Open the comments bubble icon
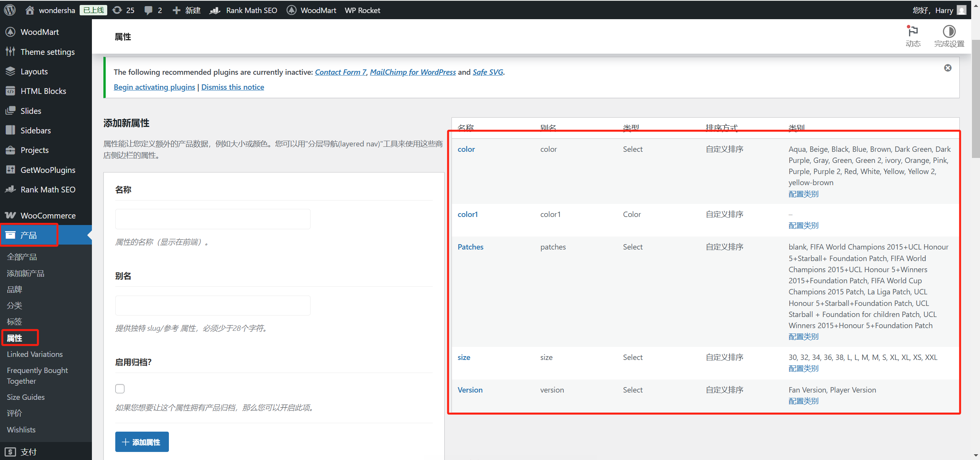 click(149, 10)
